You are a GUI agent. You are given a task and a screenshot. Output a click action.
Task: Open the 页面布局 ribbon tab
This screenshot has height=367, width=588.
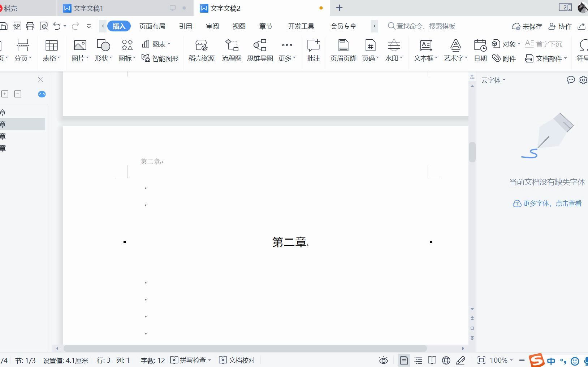[x=152, y=26]
